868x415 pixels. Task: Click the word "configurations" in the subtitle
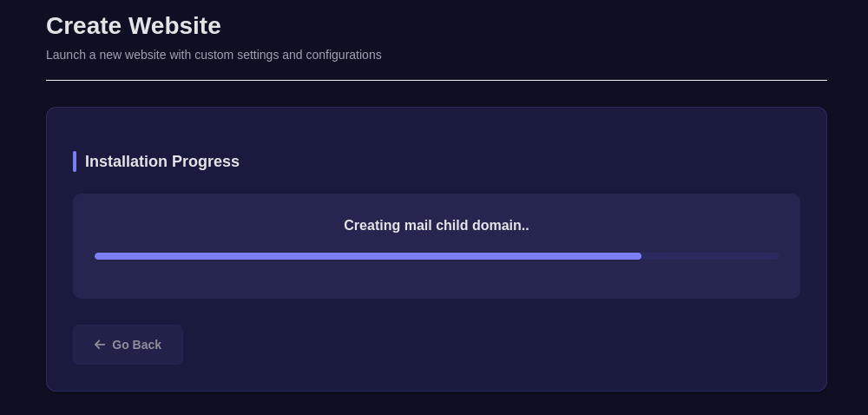[x=344, y=55]
